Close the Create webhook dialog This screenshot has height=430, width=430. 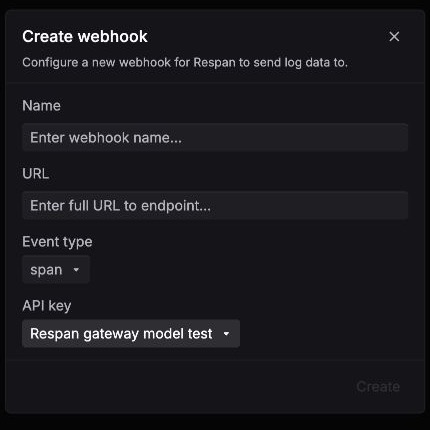pyautogui.click(x=394, y=37)
